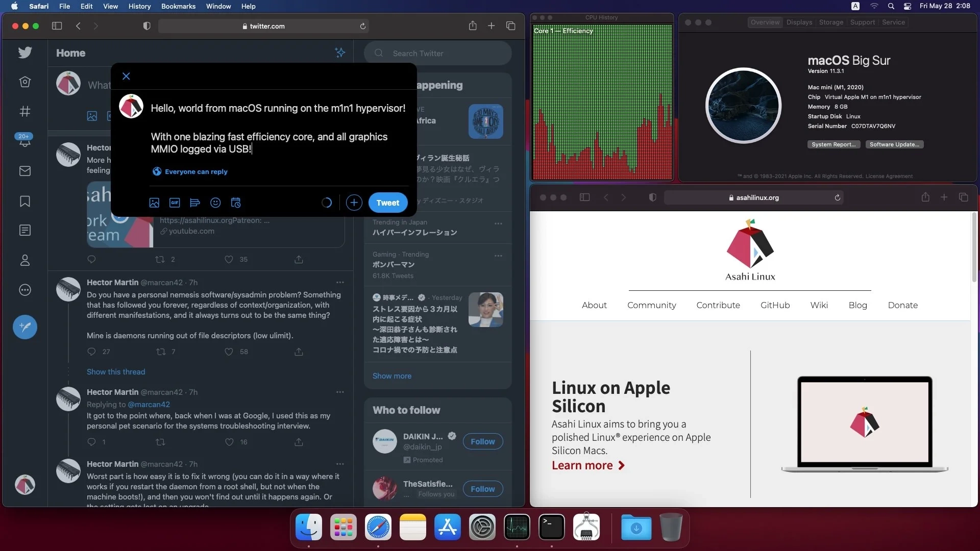Reload the asahilinux.org page
This screenshot has height=551, width=980.
click(837, 197)
